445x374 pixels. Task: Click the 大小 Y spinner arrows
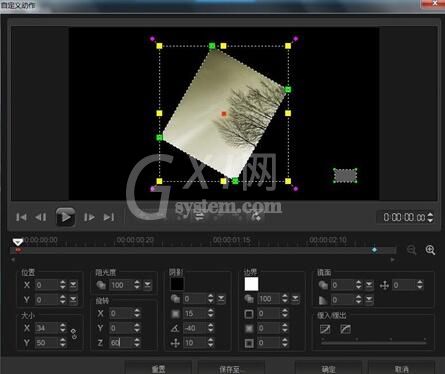pyautogui.click(x=63, y=343)
